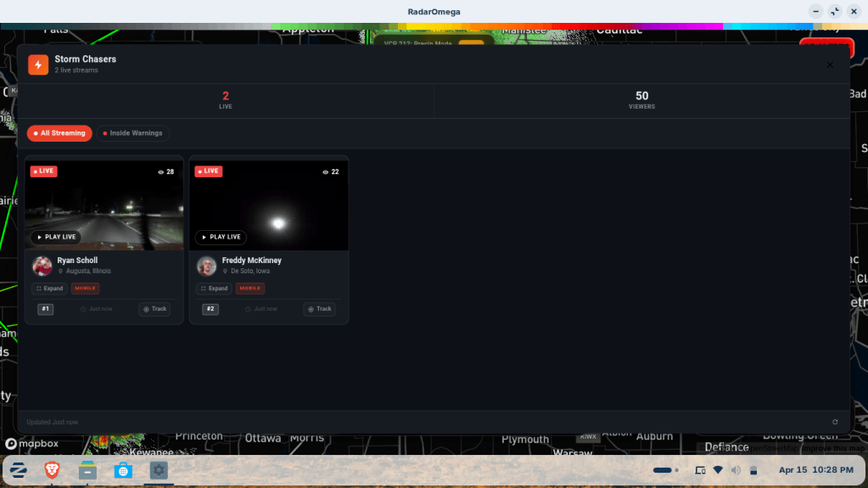Select the Viewers tab showing 50

(x=641, y=100)
